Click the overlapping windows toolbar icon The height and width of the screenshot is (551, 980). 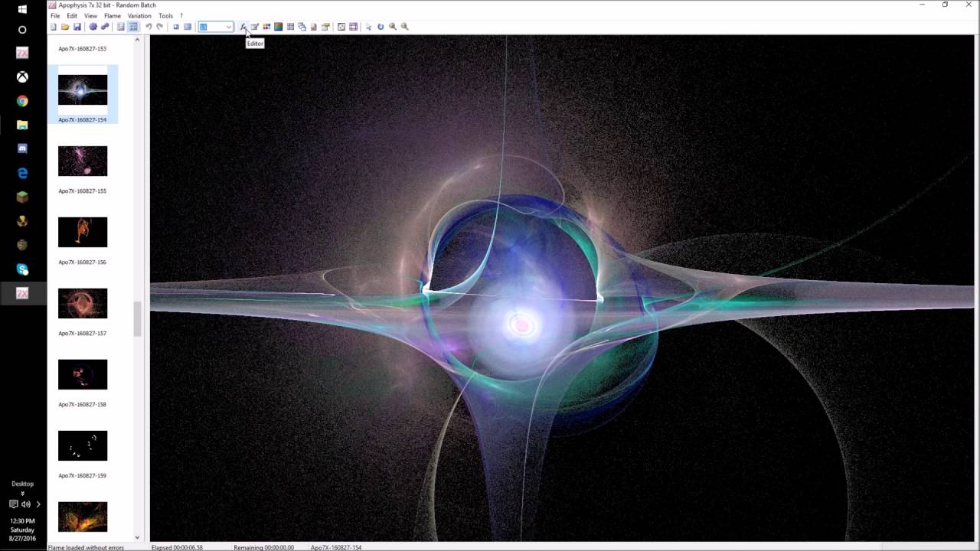click(302, 27)
